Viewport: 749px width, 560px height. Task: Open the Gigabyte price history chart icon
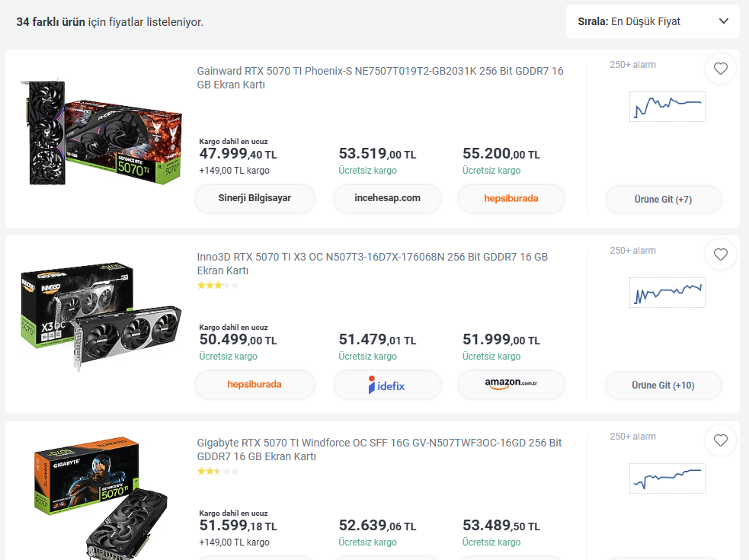[x=667, y=478]
